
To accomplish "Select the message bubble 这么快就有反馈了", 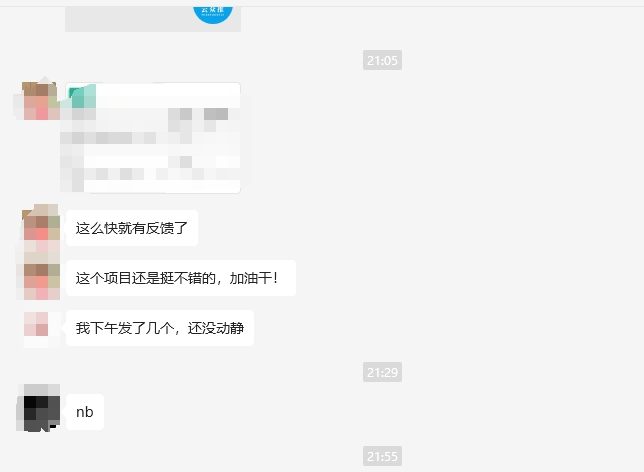I will click(x=132, y=228).
